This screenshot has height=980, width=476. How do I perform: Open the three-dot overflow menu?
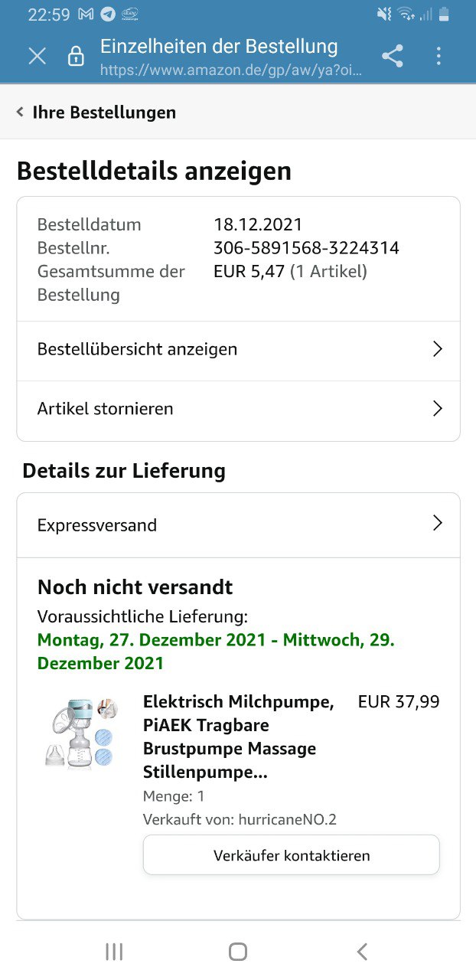click(x=439, y=56)
